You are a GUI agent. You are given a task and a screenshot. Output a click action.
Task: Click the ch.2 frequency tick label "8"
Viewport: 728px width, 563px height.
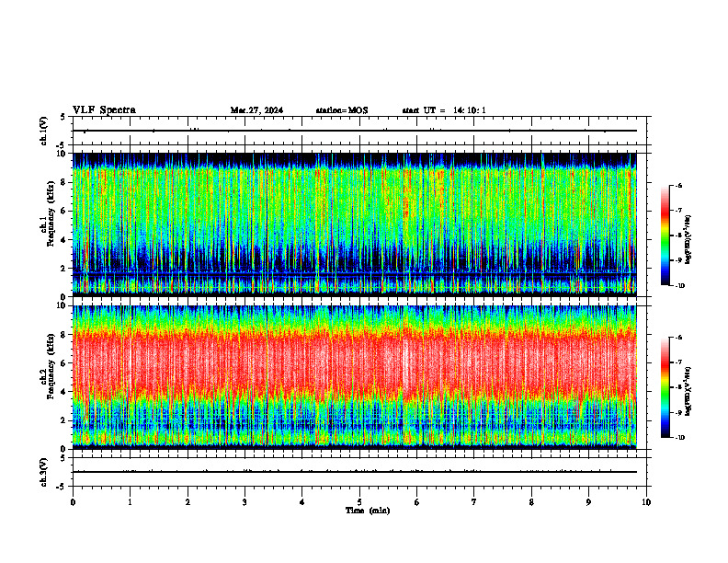(x=63, y=335)
